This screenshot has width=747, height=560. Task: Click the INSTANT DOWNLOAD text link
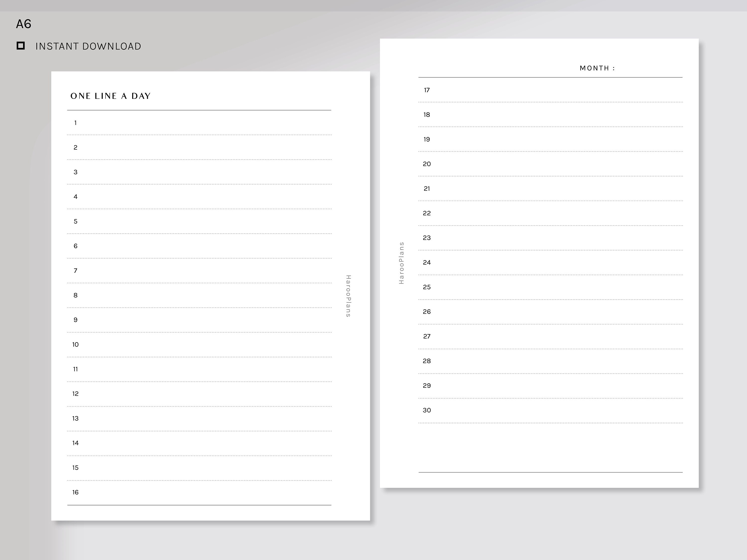88,46
